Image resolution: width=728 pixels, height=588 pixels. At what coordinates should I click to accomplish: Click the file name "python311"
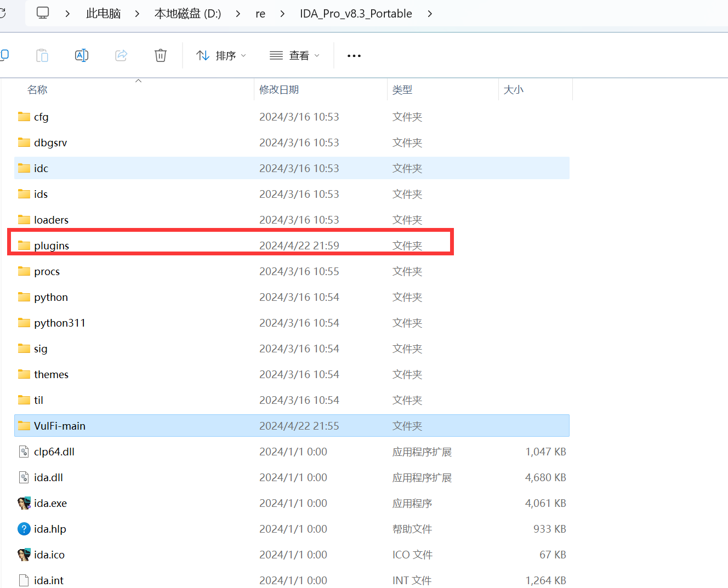[60, 323]
